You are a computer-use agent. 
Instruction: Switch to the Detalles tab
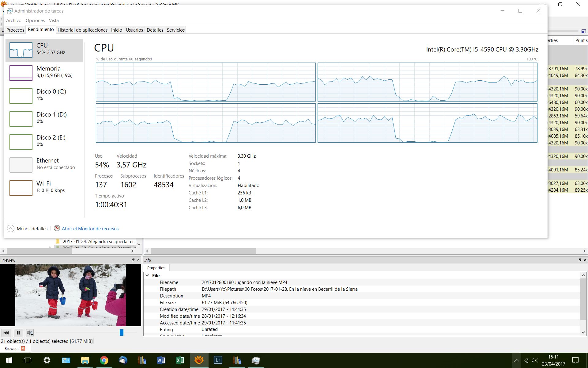click(x=155, y=30)
